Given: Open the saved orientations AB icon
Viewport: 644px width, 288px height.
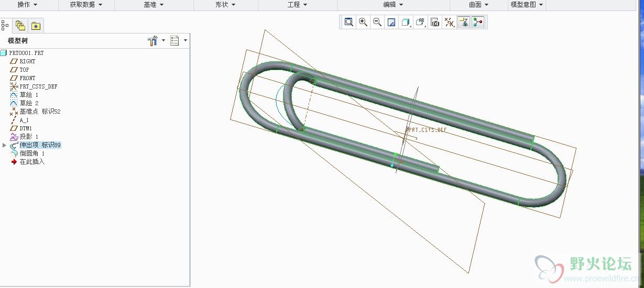Looking at the screenshot, I should click(x=420, y=22).
